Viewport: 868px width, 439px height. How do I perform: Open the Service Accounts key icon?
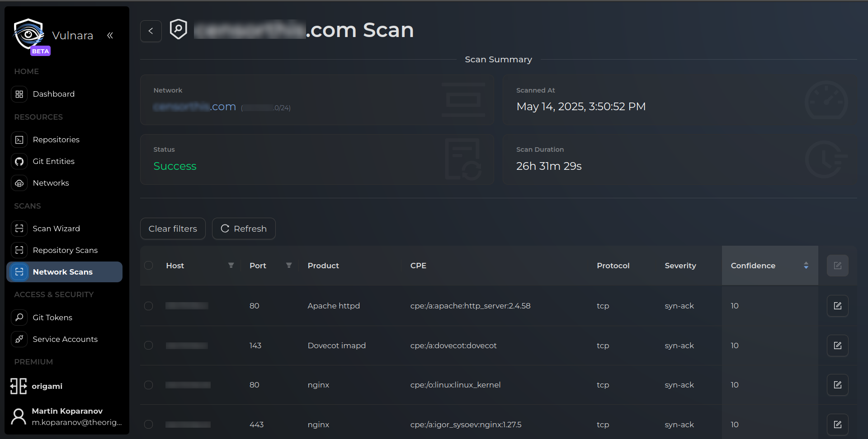click(19, 339)
